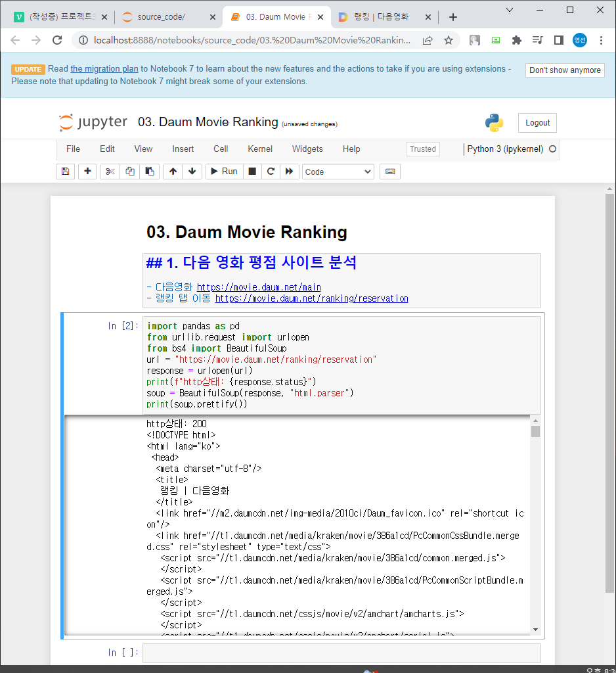Interrupt the kernel with stop icon
This screenshot has width=616, height=673.
click(252, 172)
